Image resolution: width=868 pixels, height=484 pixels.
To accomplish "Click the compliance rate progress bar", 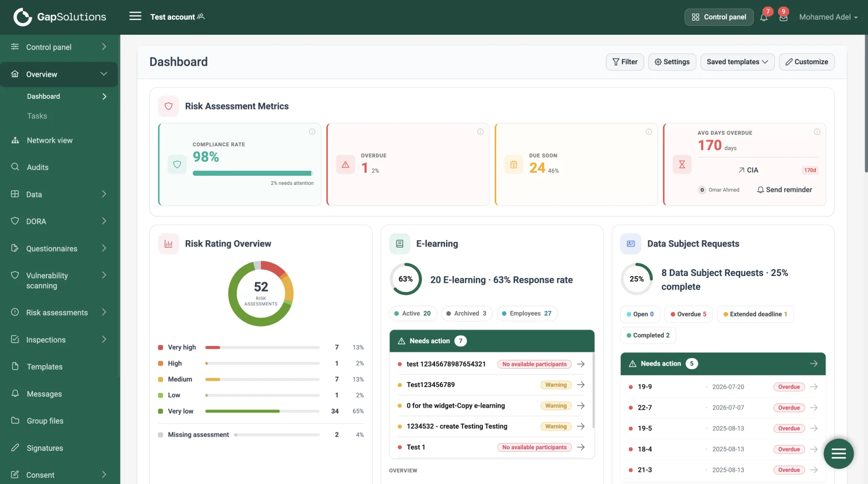I will pos(253,173).
